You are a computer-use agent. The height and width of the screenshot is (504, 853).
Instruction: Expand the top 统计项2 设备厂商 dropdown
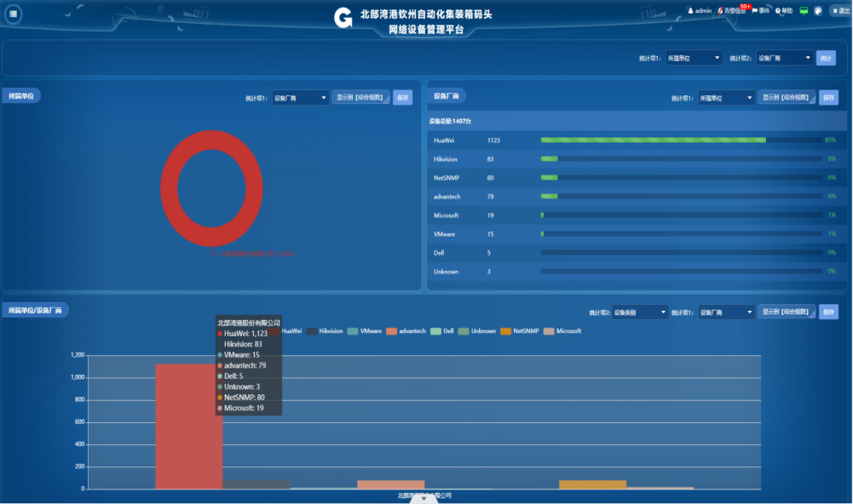click(785, 58)
